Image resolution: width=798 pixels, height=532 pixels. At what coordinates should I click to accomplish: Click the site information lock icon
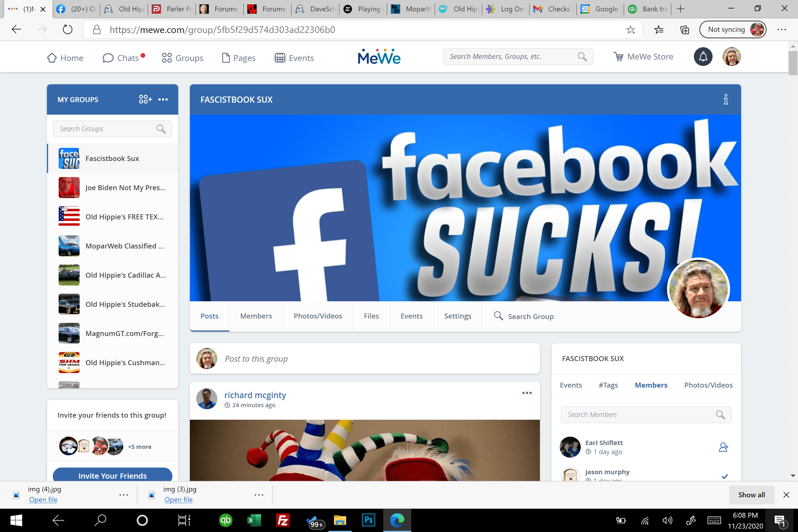(x=97, y=29)
